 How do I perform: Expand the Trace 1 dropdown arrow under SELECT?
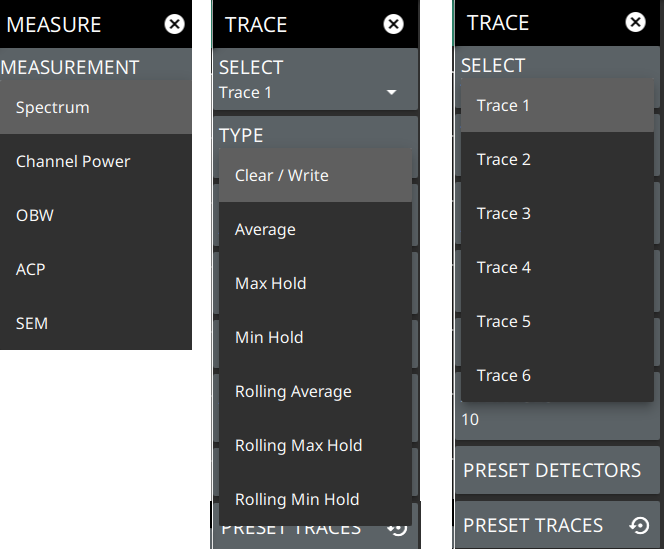(391, 92)
